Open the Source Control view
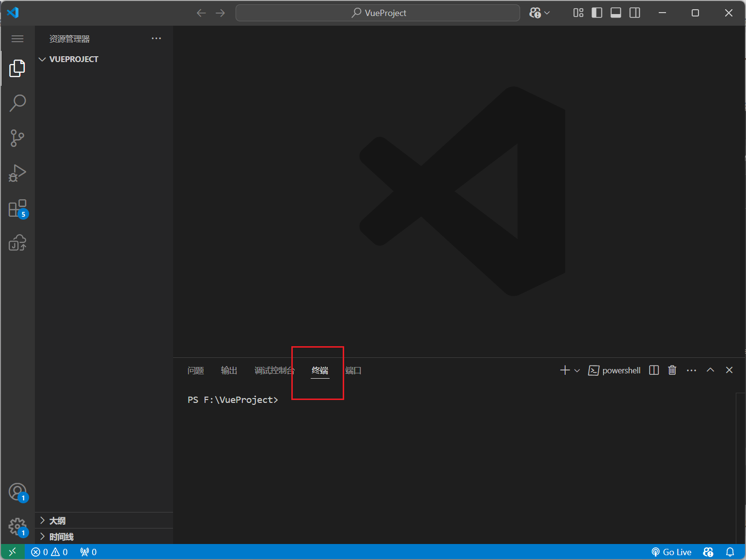 click(17, 138)
